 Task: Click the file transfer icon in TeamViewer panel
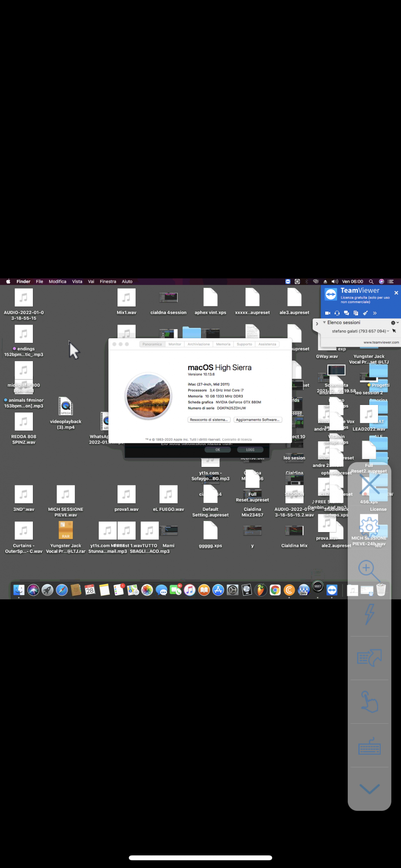356,313
